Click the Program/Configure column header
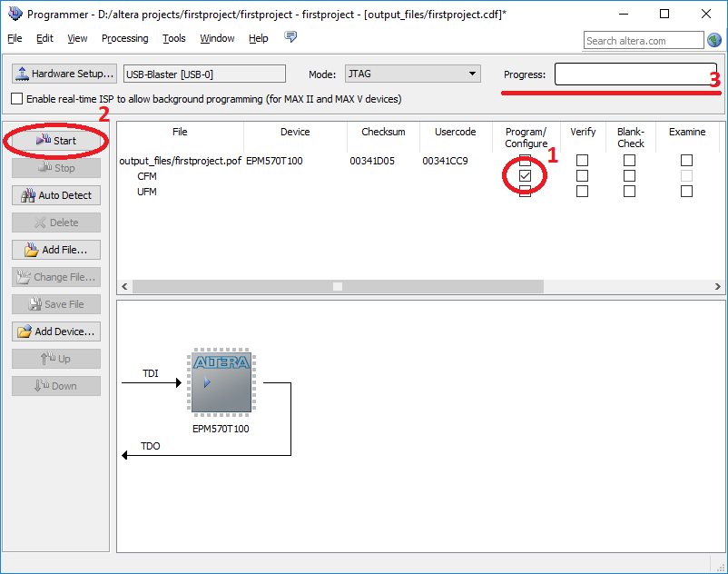This screenshot has width=728, height=574. 526,137
